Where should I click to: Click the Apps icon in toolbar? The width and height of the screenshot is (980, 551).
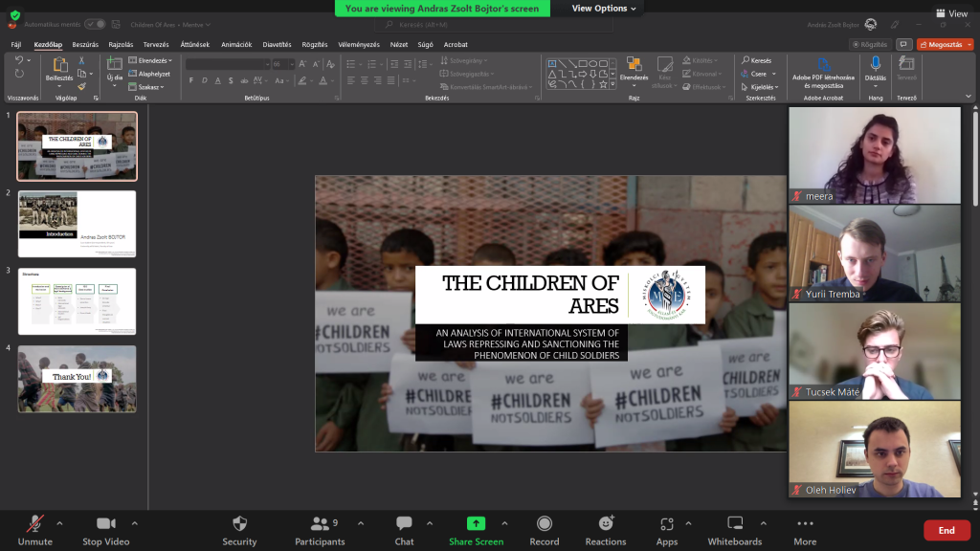[667, 524]
